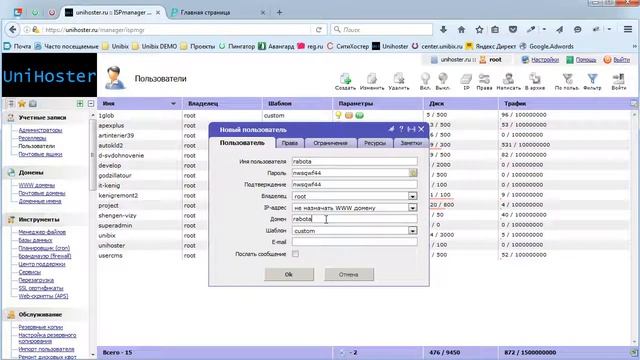
Task: Click the password generator icon next to Пароль
Action: 413,173
